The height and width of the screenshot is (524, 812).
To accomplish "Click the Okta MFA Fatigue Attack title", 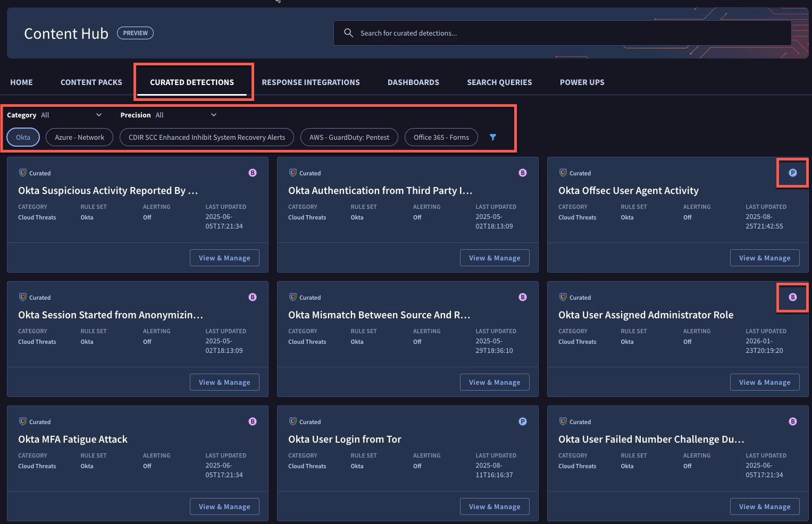I will [x=73, y=439].
